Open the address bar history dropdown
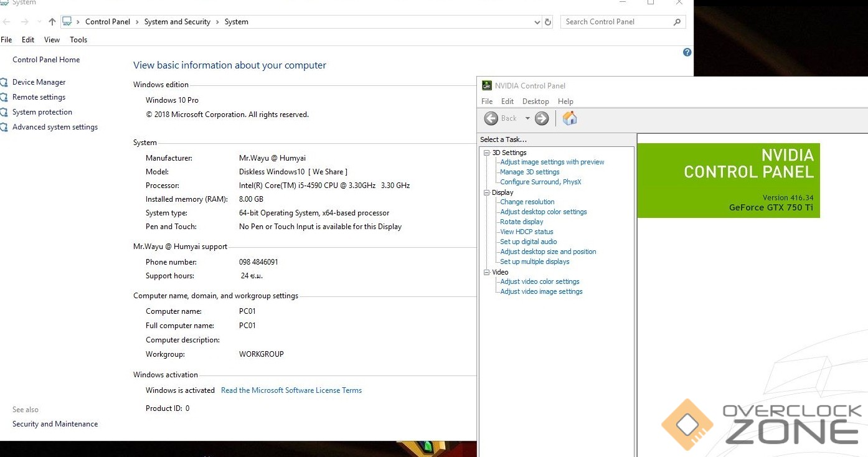 point(537,22)
